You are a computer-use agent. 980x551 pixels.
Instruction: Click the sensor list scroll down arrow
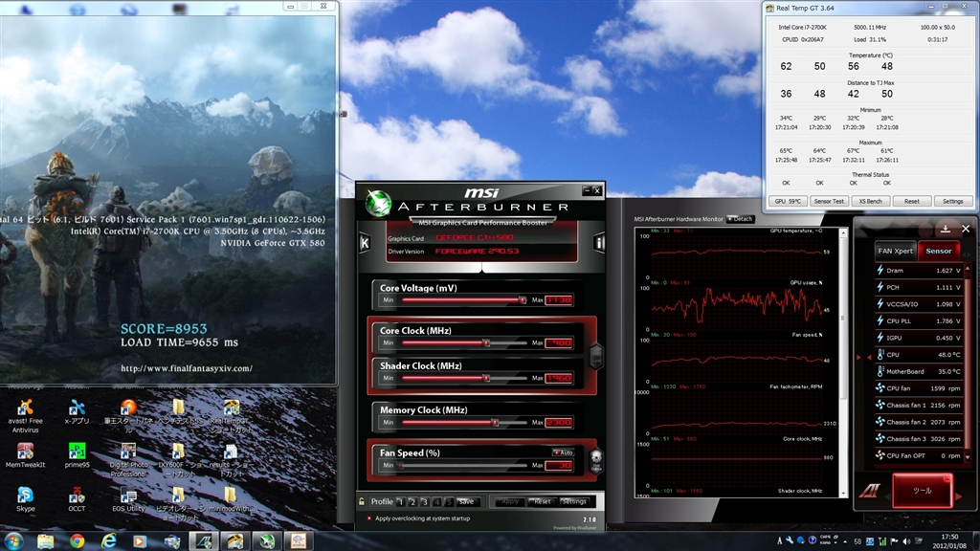[969, 456]
